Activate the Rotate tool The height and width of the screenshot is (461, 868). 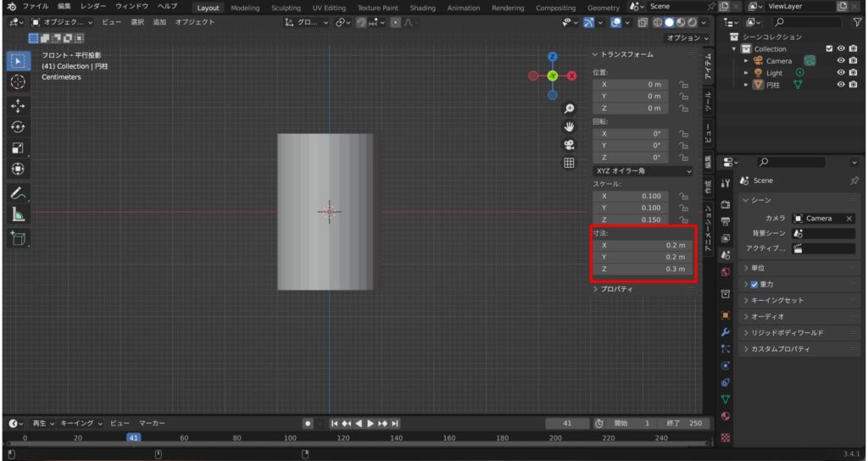[x=18, y=127]
